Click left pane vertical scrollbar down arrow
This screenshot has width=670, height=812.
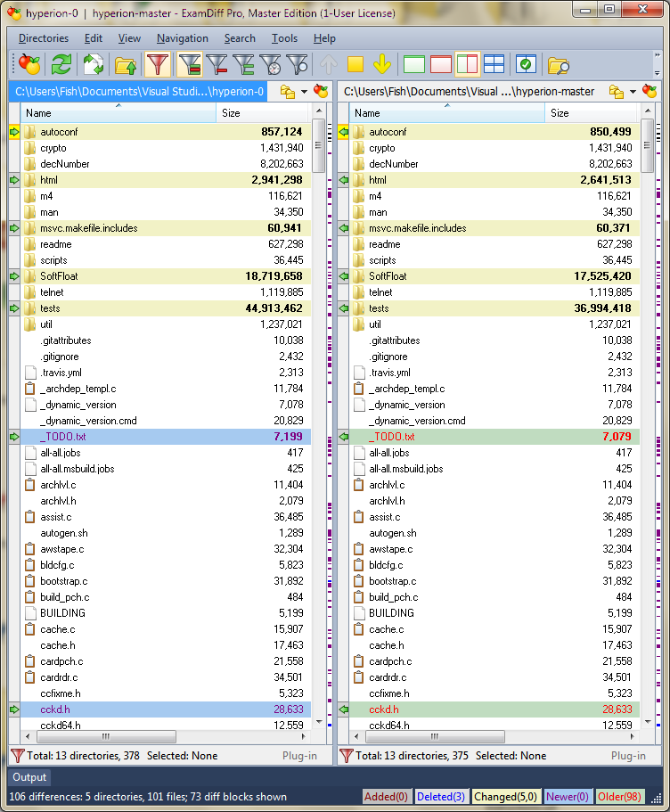coord(319,722)
